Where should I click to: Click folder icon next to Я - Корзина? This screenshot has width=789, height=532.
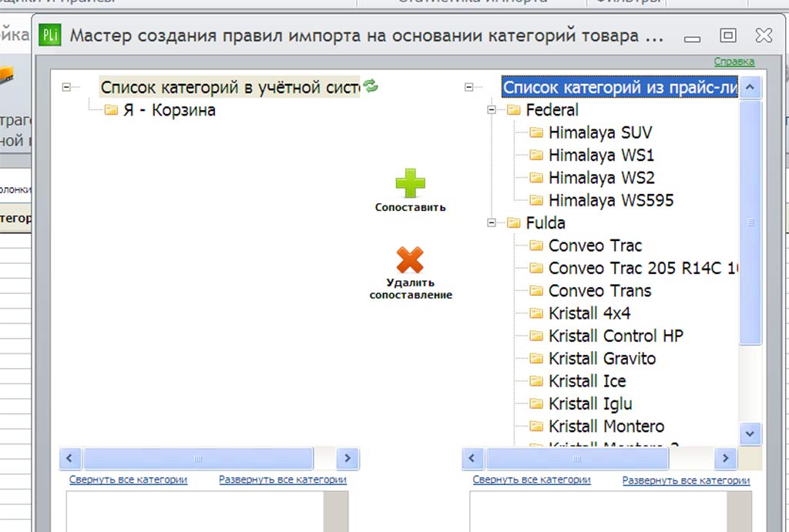[x=111, y=109]
